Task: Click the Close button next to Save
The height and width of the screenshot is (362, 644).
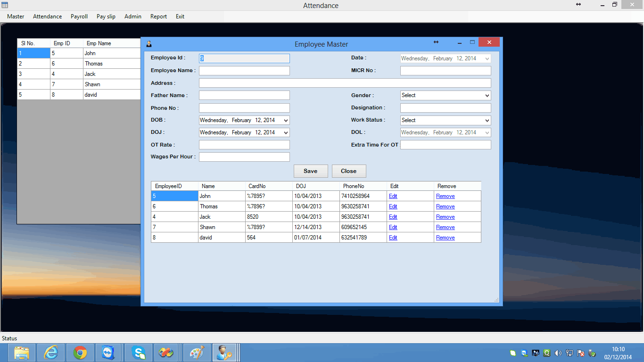Action: (348, 171)
